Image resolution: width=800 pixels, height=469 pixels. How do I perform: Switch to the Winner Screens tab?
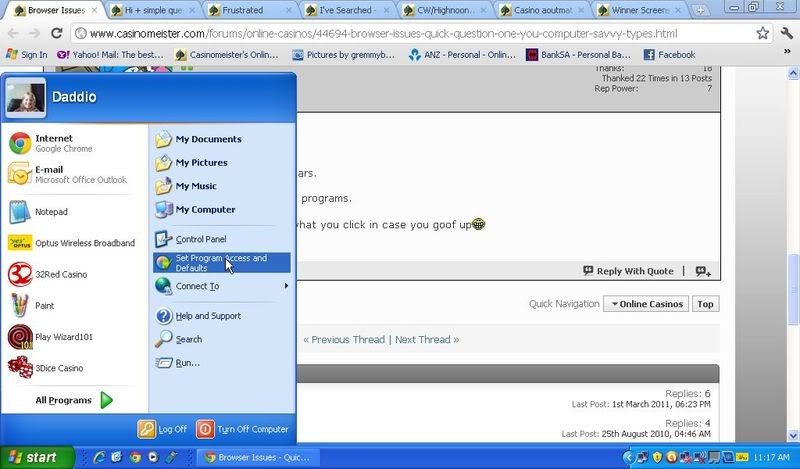(x=640, y=10)
